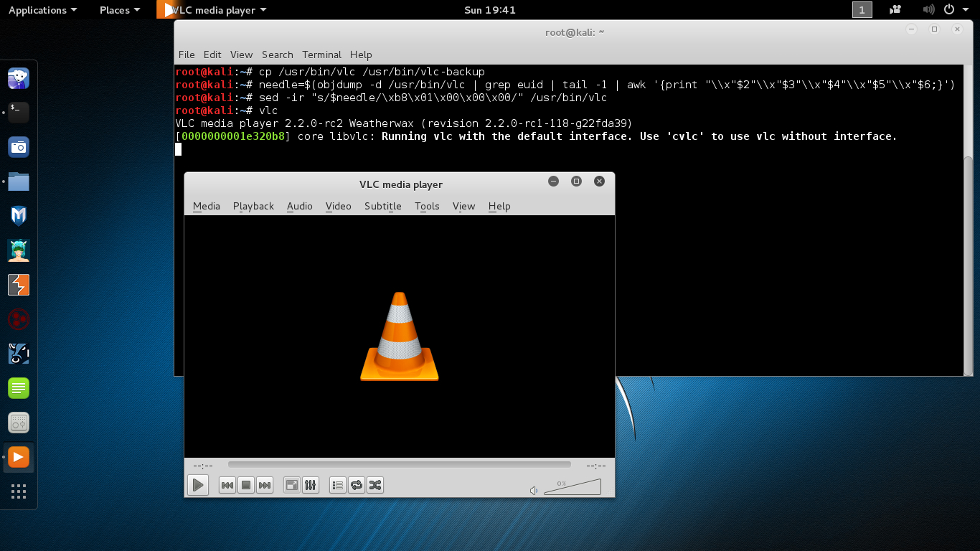Click "Running vlc with the default interface." text
The width and height of the screenshot is (980, 551).
click(508, 136)
